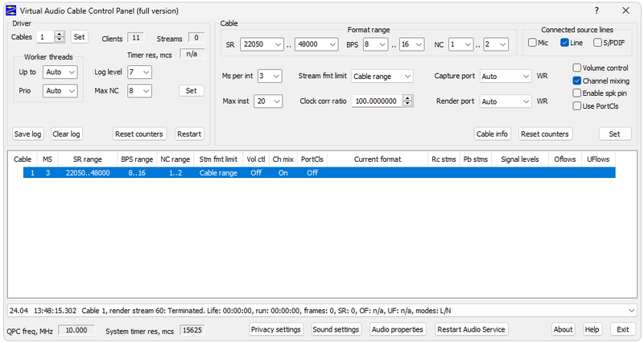
Task: Click the Vol ctl column header
Action: point(256,159)
